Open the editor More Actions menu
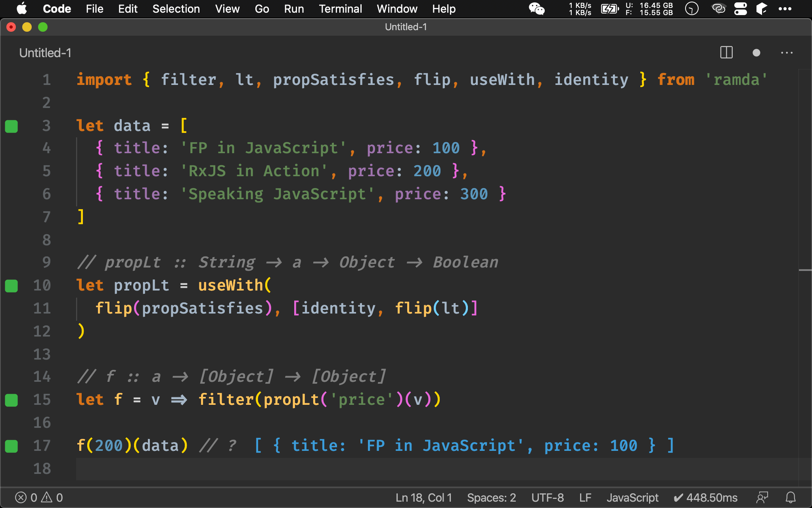 pos(787,52)
